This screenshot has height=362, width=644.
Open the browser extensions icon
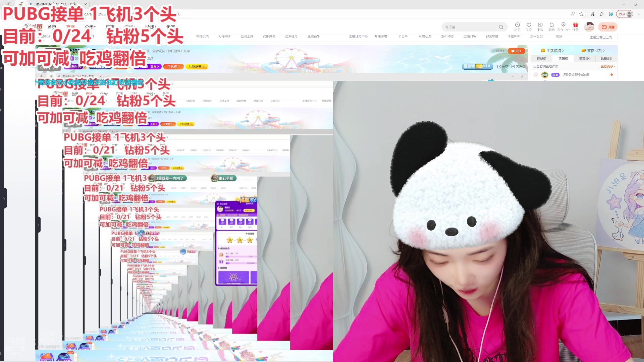tap(593, 14)
